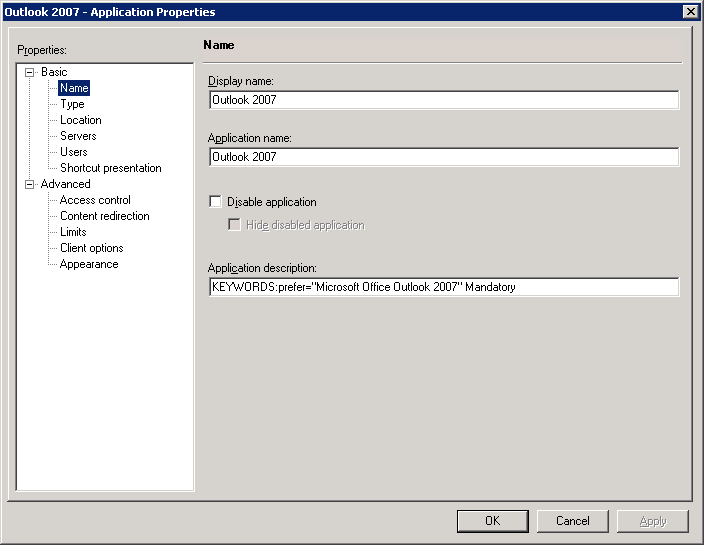This screenshot has height=545, width=704.
Task: Click the Hide disabled application checkbox
Action: (234, 224)
